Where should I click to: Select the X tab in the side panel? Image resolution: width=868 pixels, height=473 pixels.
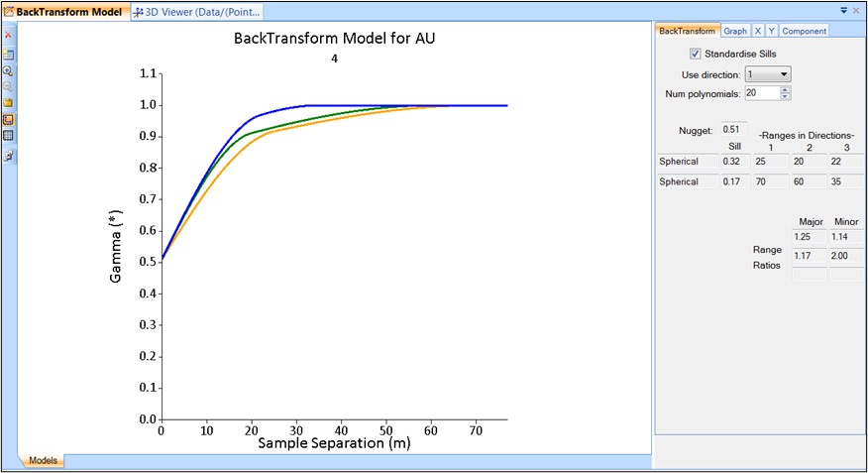(x=758, y=31)
